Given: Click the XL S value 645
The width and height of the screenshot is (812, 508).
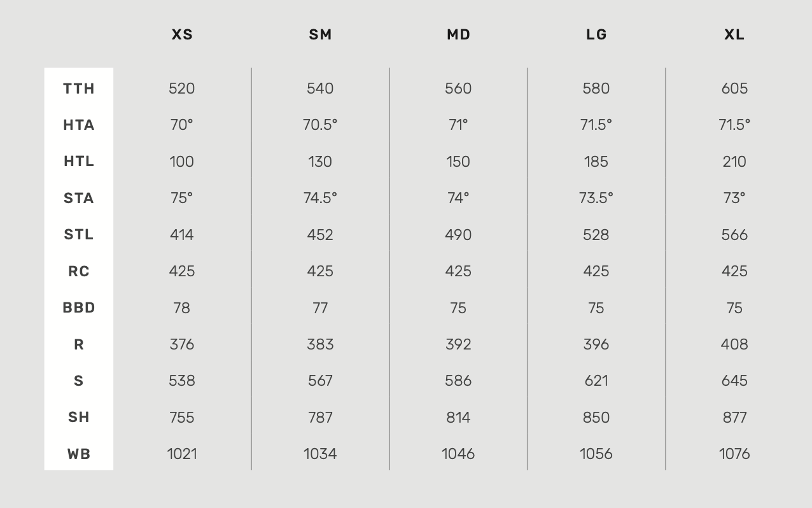Looking at the screenshot, I should click(x=734, y=381).
